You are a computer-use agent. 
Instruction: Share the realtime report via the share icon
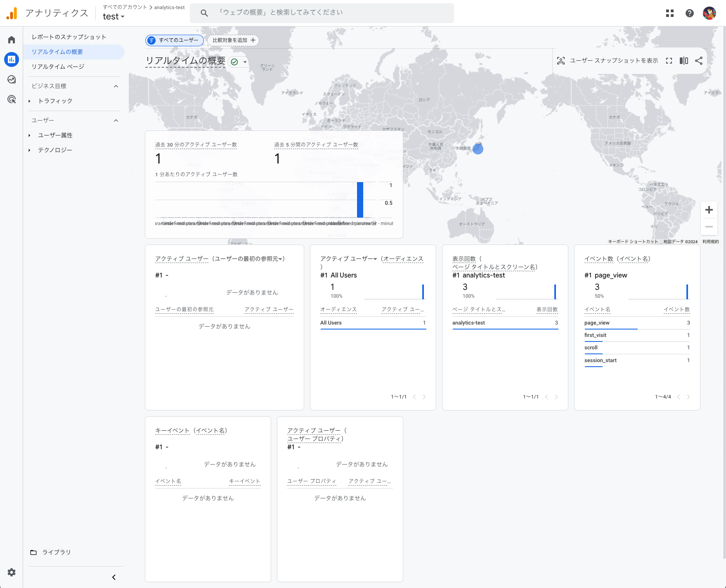[699, 60]
